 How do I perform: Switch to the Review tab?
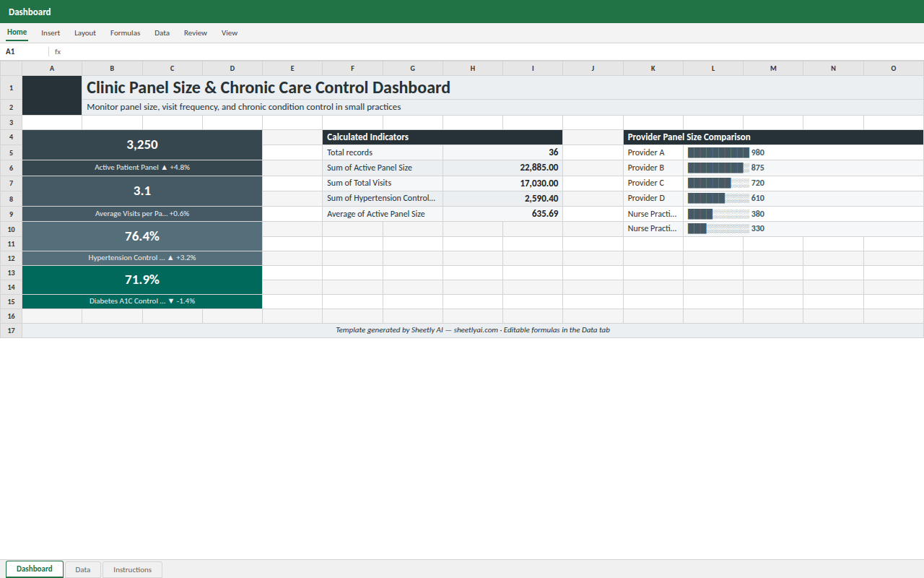pos(195,33)
